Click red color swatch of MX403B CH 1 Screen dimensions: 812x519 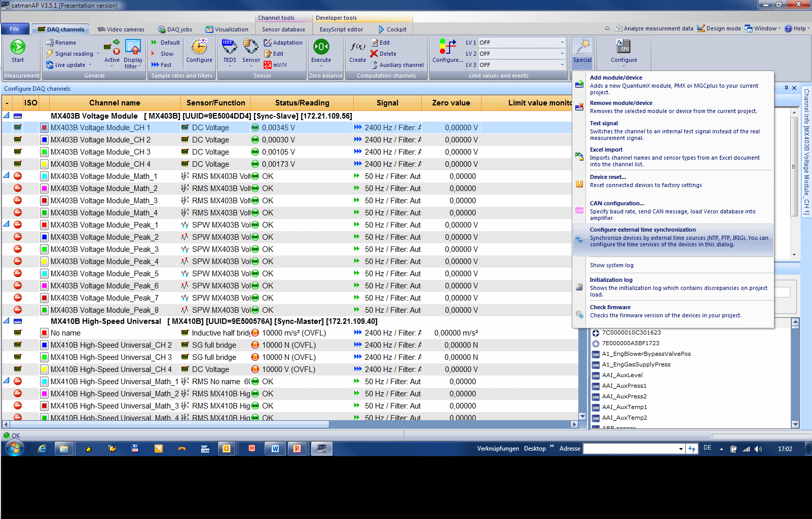tap(45, 128)
